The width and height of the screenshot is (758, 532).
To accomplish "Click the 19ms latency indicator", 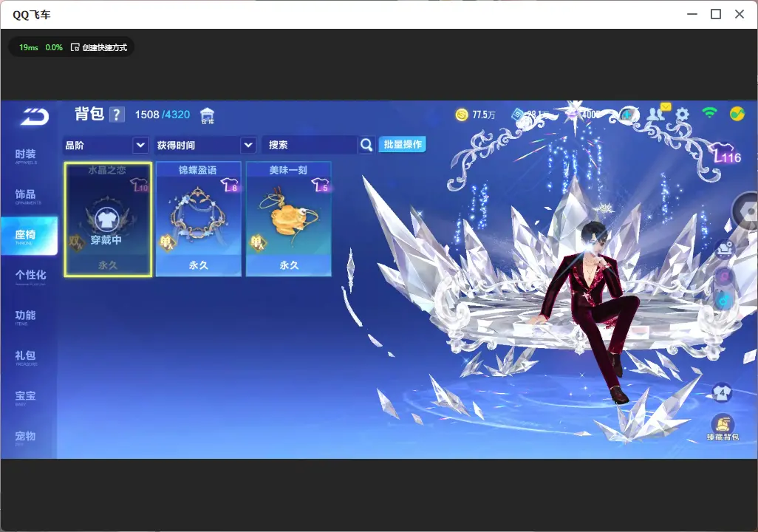I will click(29, 47).
